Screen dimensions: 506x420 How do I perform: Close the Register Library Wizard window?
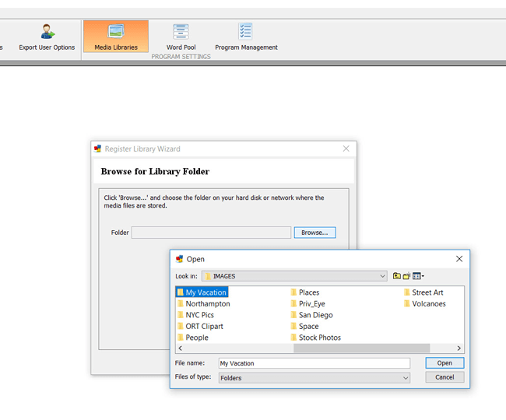pos(346,149)
